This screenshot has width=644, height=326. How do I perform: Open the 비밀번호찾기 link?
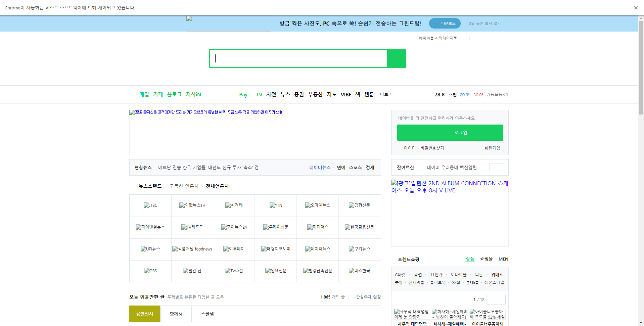[432, 148]
